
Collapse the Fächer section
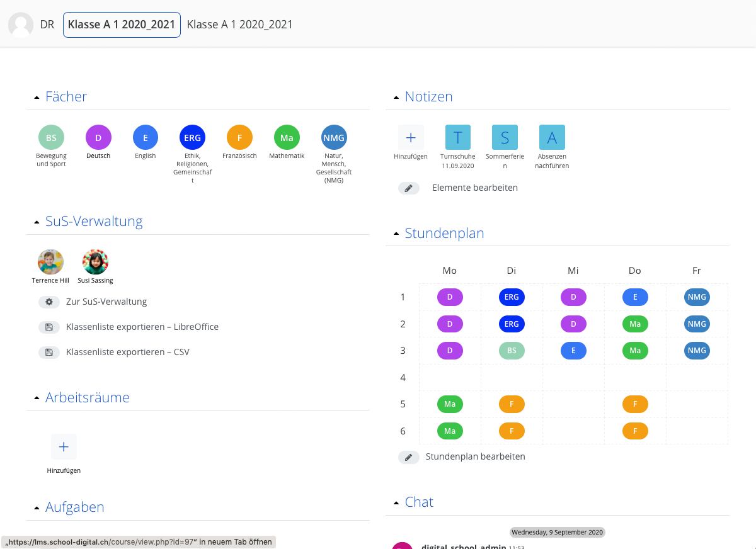[x=37, y=98]
